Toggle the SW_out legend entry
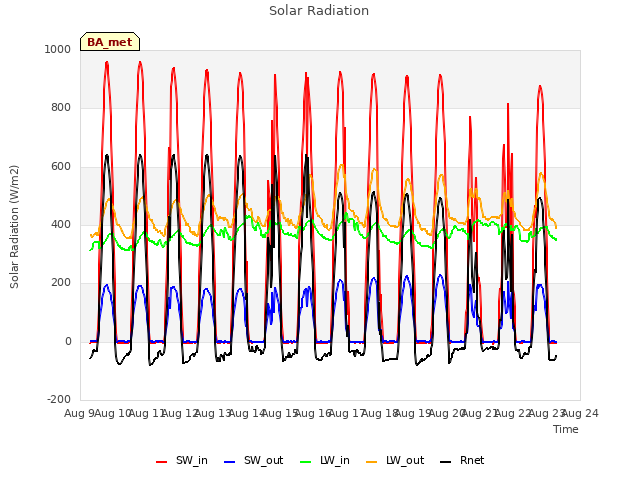Viewport: 640px width, 480px height. click(253, 460)
